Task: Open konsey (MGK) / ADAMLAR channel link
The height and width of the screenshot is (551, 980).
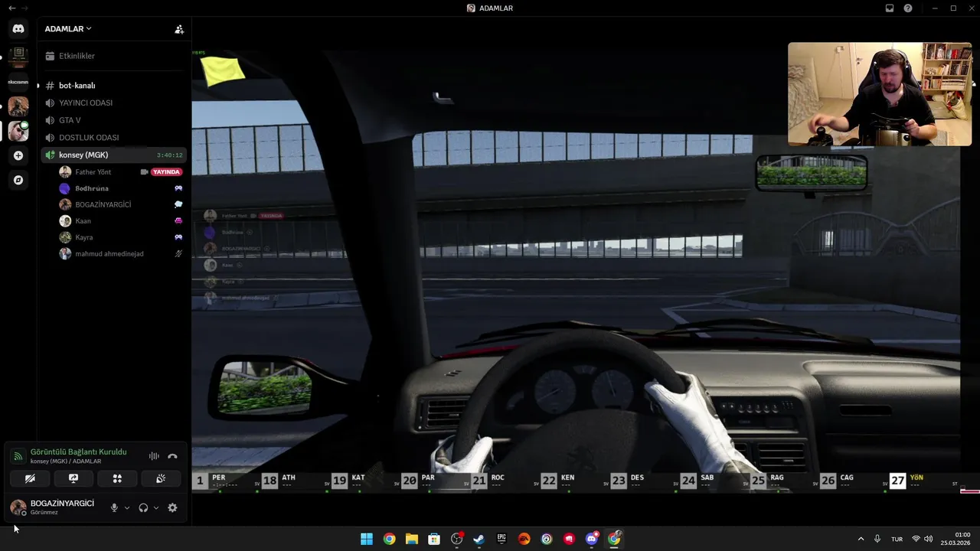Action: pos(66,461)
